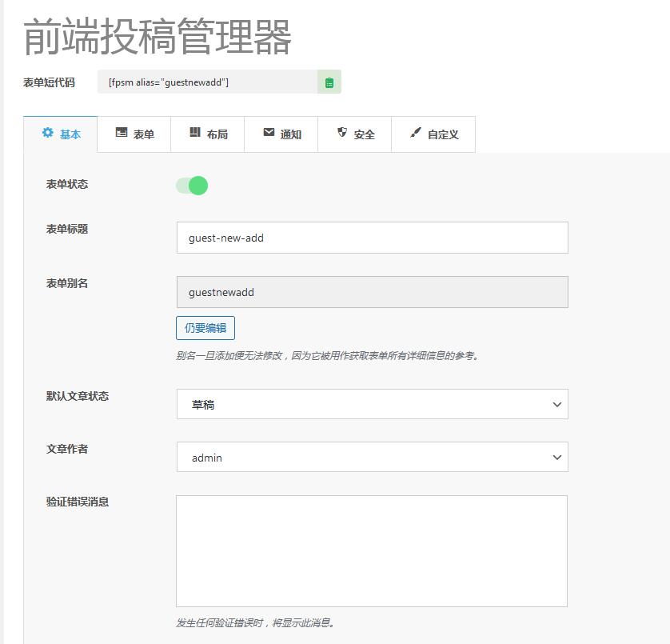
Task: Switch to the 布局 tab
Action: (x=208, y=134)
